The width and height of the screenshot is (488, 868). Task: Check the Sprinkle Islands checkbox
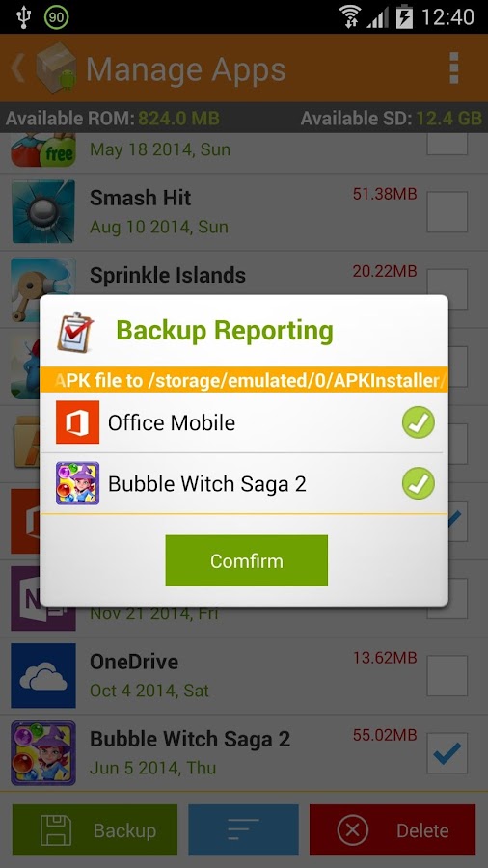pos(447,289)
